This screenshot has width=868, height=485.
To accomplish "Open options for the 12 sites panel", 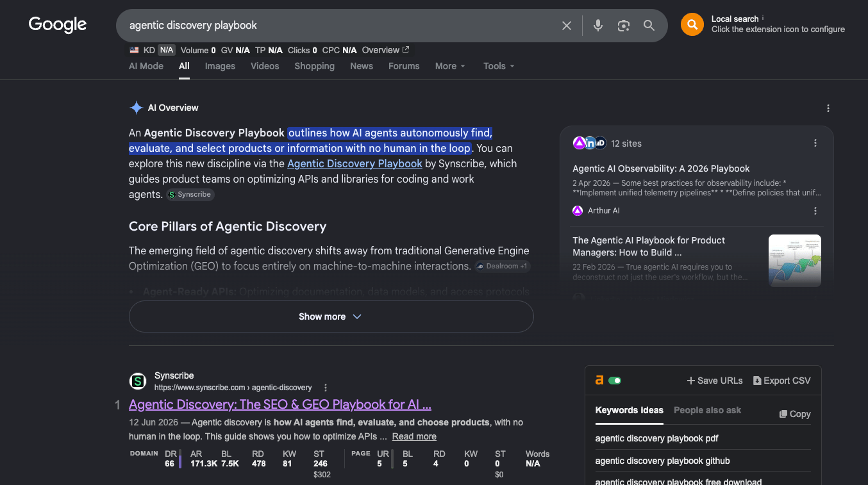I will pos(815,144).
